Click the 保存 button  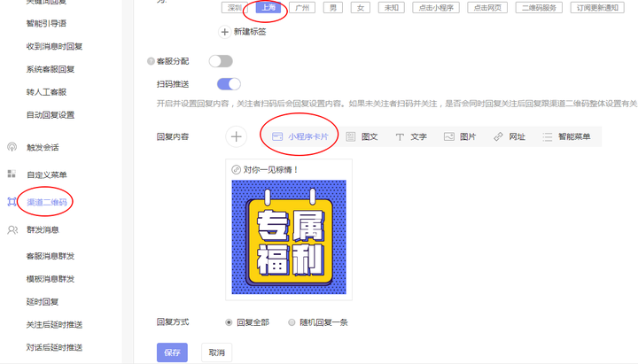click(172, 352)
